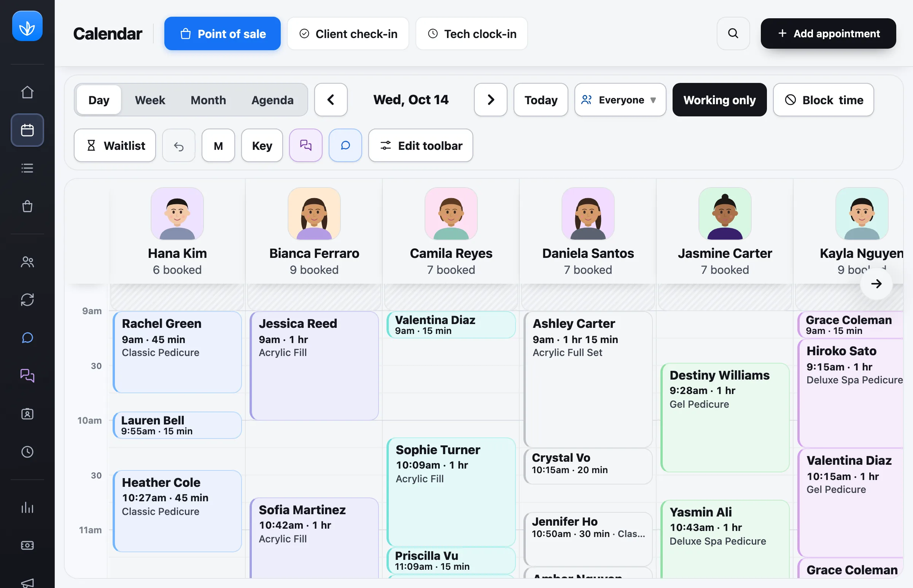The height and width of the screenshot is (588, 913).
Task: Open Rachel Green's Classic Pedicure appointment
Action: [x=177, y=352]
